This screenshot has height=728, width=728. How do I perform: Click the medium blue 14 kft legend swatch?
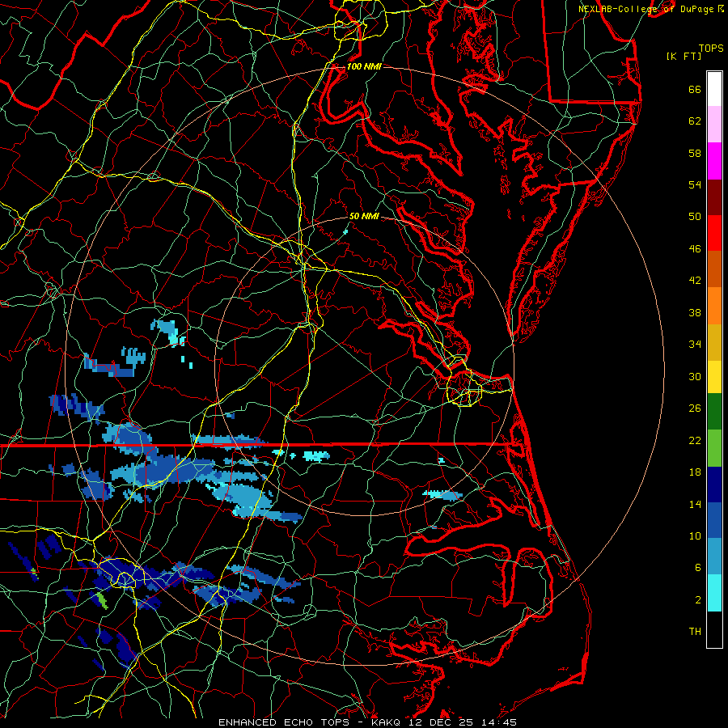[x=714, y=521]
